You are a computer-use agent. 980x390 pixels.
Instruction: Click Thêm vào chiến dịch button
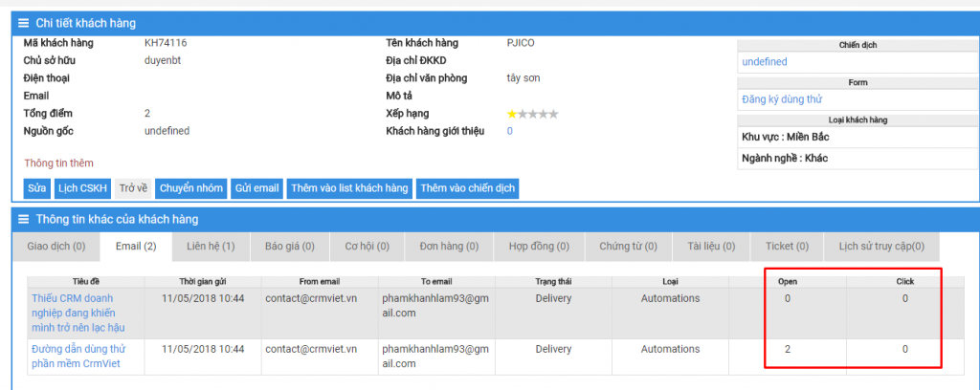click(467, 188)
